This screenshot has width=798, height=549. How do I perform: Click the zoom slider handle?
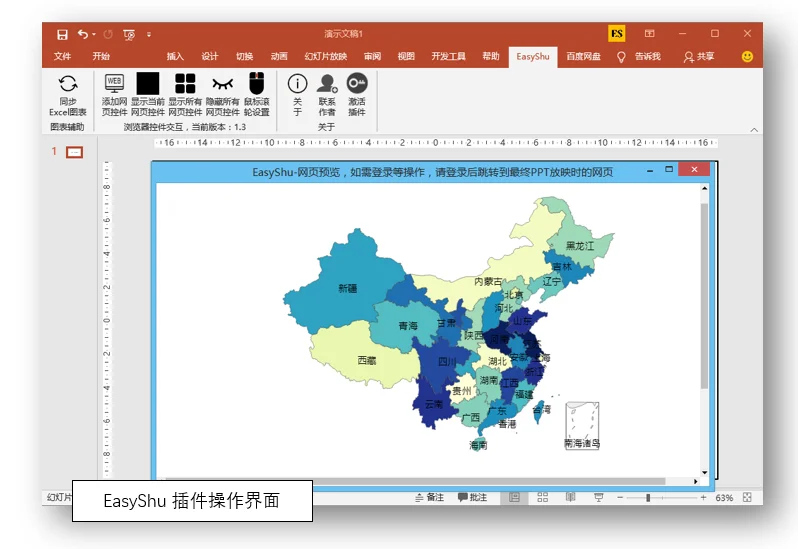click(x=648, y=497)
